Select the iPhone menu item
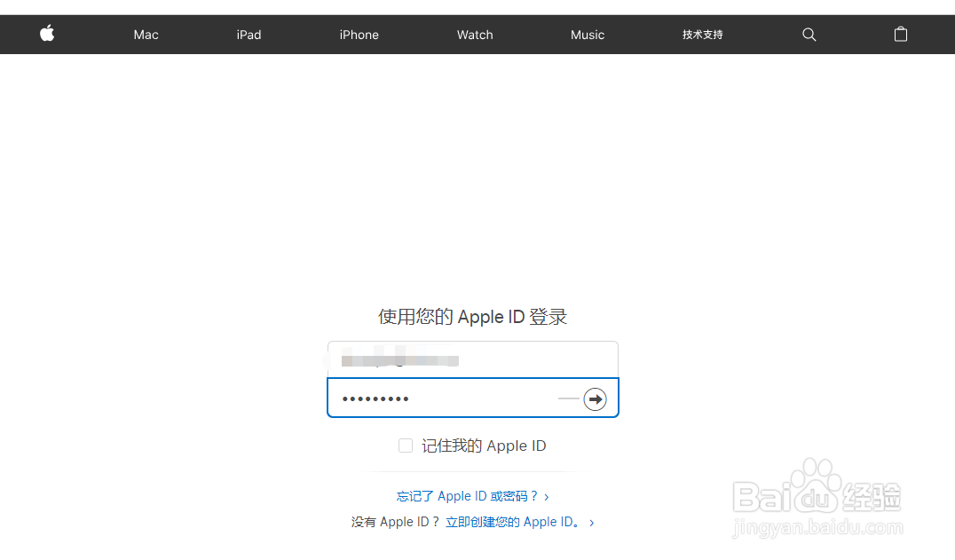The width and height of the screenshot is (955, 560). point(359,34)
